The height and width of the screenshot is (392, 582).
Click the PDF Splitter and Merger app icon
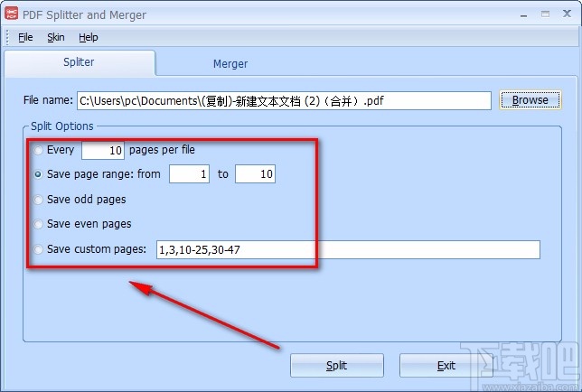[11, 14]
